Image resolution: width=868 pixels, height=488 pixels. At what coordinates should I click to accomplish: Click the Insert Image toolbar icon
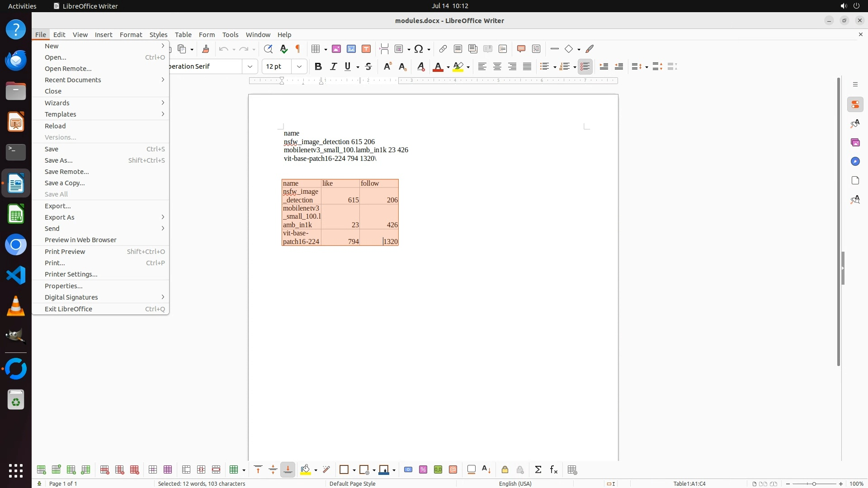point(336,49)
